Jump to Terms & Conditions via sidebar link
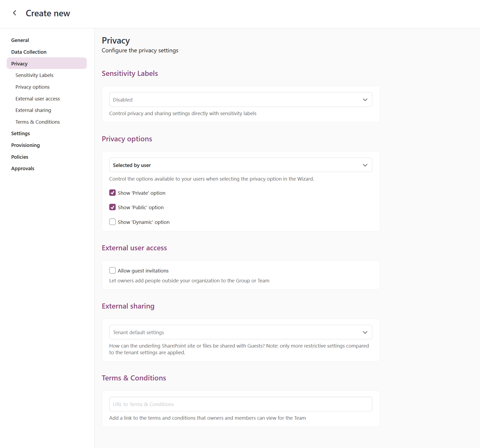The height and width of the screenshot is (448, 480). [37, 122]
